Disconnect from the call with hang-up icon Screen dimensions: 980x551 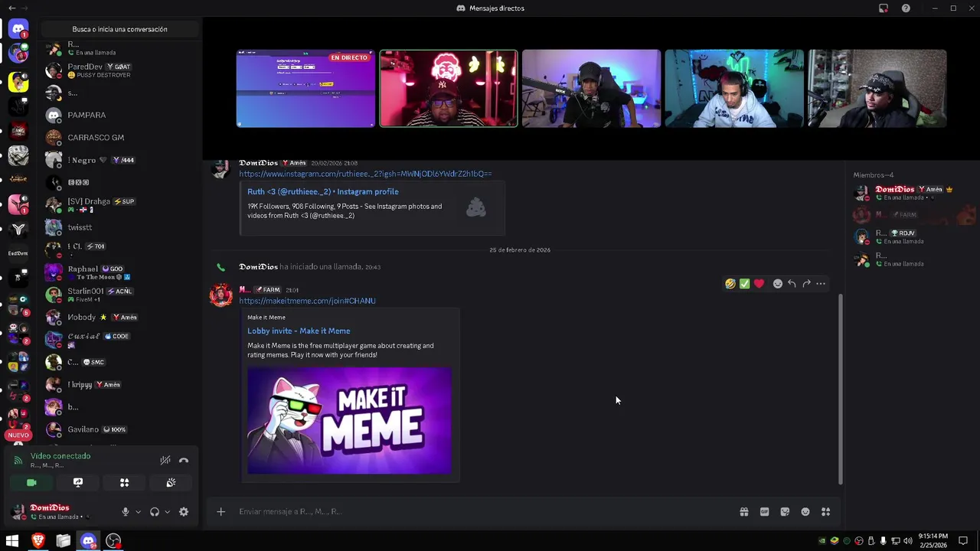click(184, 460)
